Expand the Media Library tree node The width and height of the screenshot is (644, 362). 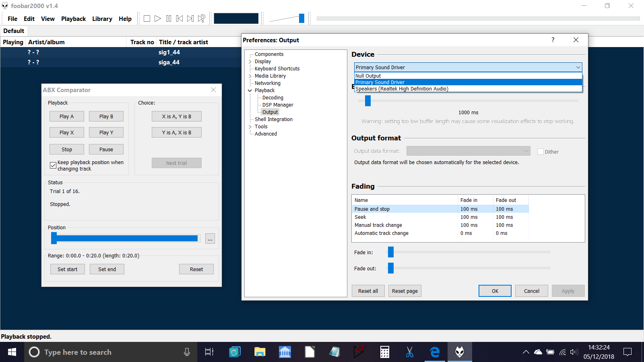point(250,76)
